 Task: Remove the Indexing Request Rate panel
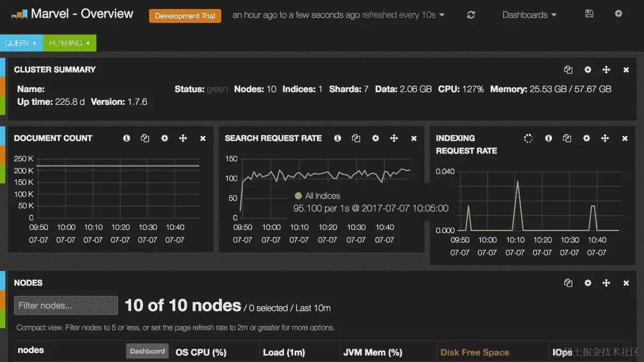click(625, 138)
